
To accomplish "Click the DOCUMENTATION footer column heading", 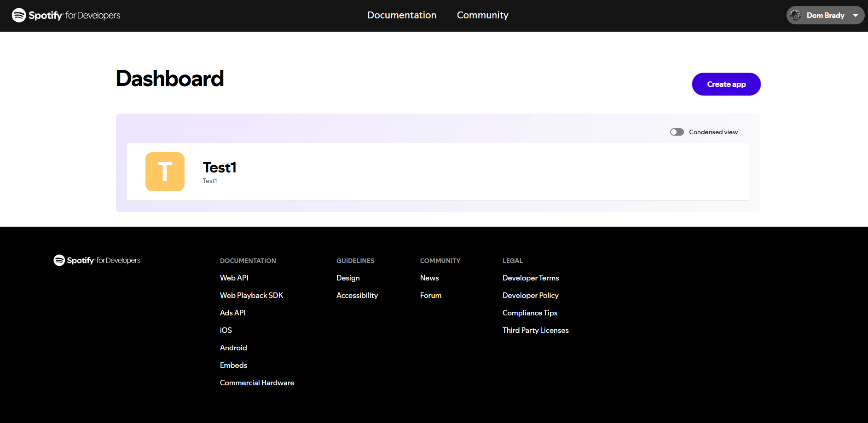I will tap(248, 261).
